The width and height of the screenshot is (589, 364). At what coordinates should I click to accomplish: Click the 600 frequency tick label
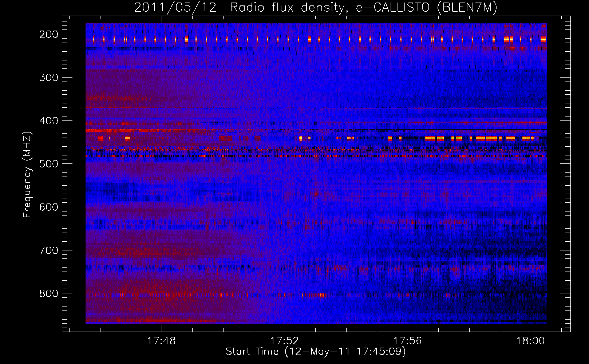pos(49,207)
